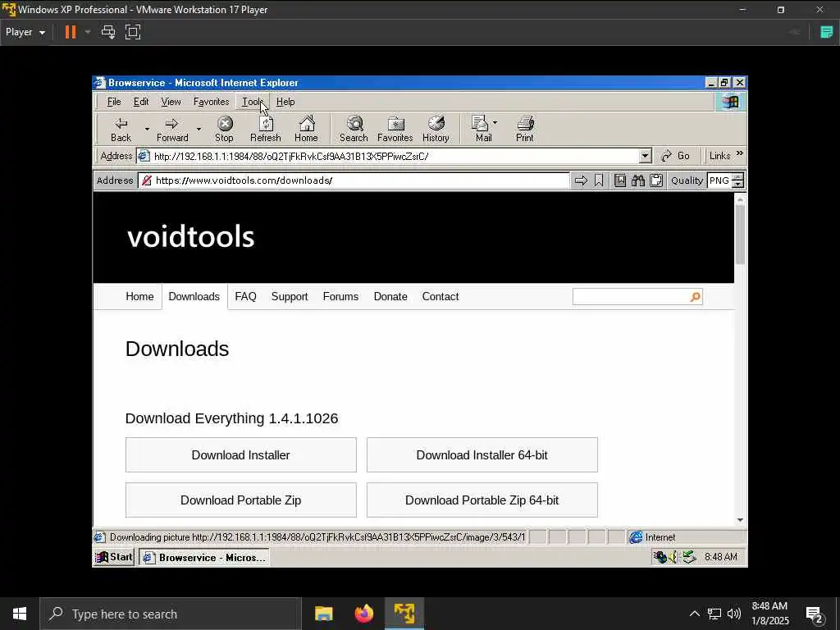The height and width of the screenshot is (630, 840).
Task: Open the Windows notification center icon
Action: [x=815, y=614]
